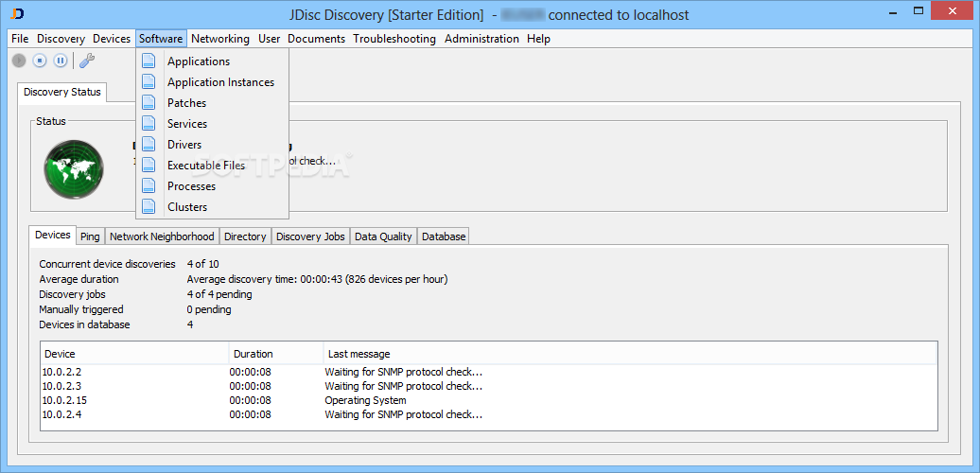Click the document icon beside Services
The width and height of the screenshot is (980, 473).
click(x=149, y=123)
